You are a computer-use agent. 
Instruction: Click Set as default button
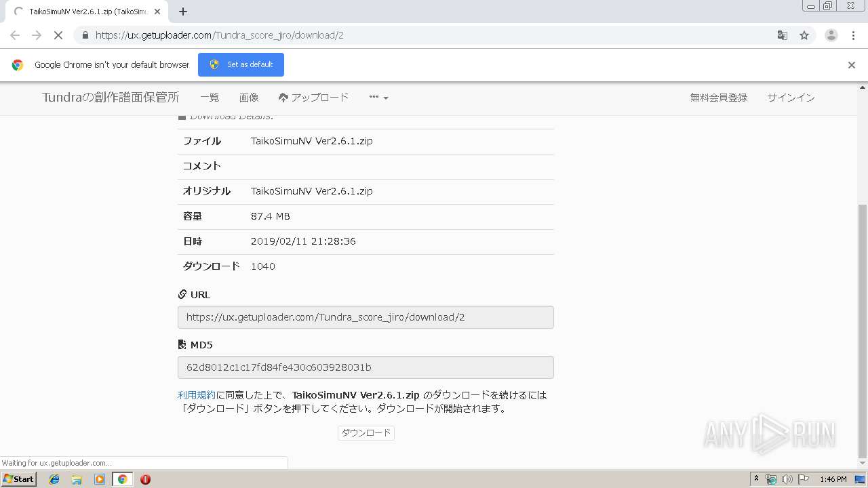click(x=241, y=64)
